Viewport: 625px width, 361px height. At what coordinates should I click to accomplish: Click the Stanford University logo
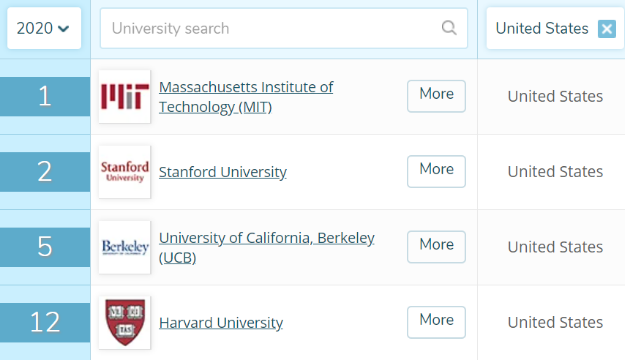[125, 172]
